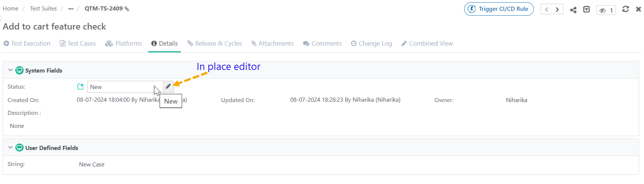Image resolution: width=644 pixels, height=184 pixels.
Task: Collapse the System Fields section chevron
Action: coord(10,70)
